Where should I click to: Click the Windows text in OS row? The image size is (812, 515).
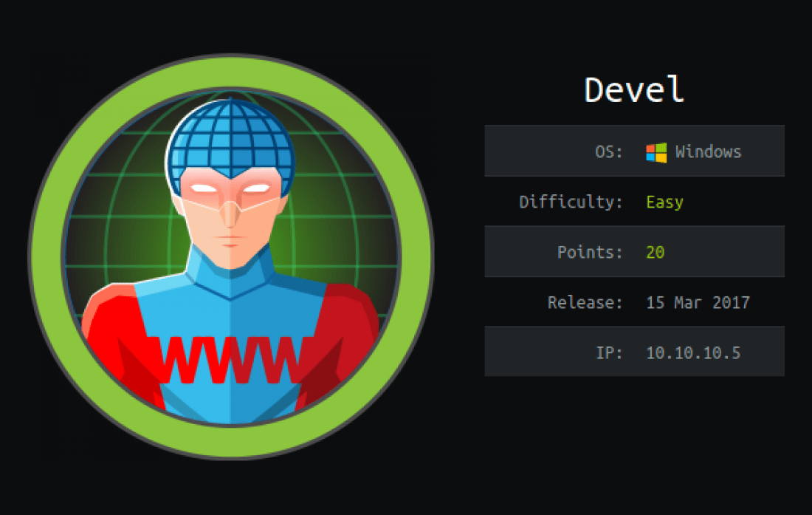708,151
